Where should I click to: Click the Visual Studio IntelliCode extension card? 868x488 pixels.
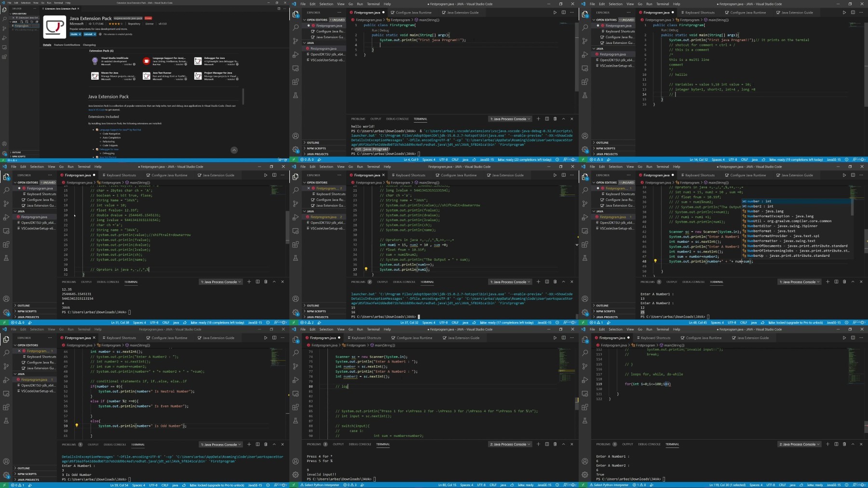click(114, 61)
